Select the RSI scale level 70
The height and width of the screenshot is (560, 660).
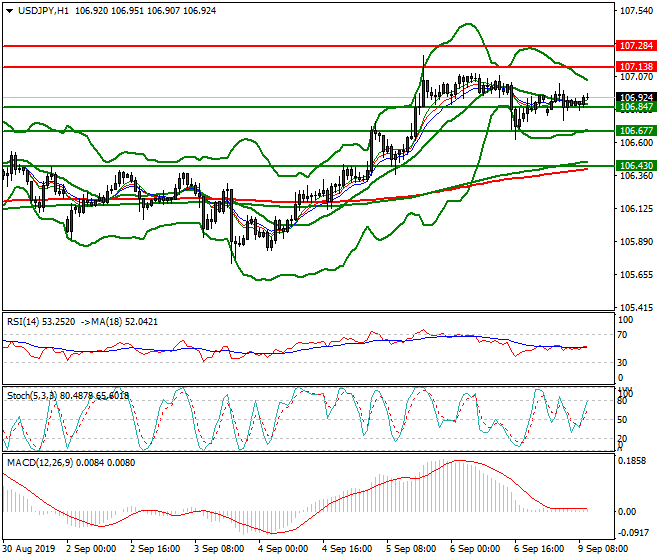(622, 335)
